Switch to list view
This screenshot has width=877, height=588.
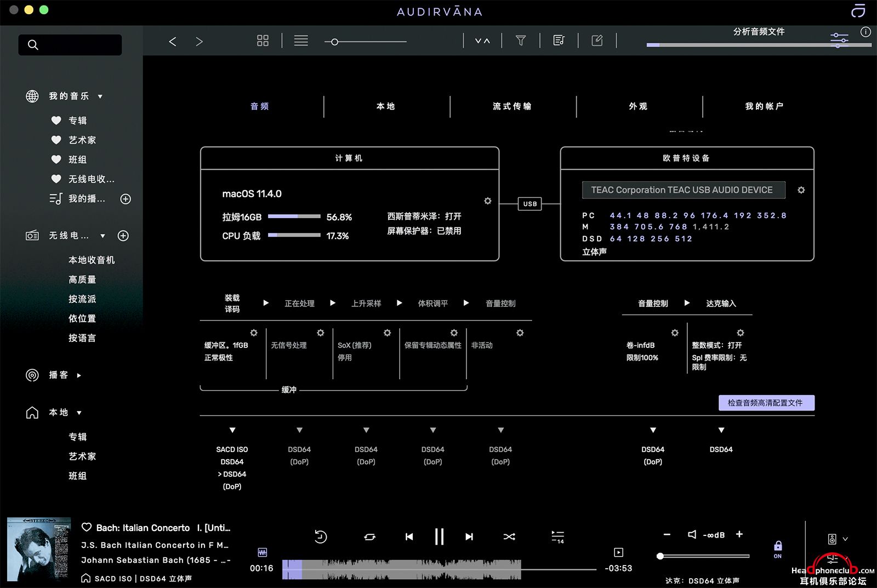click(301, 41)
